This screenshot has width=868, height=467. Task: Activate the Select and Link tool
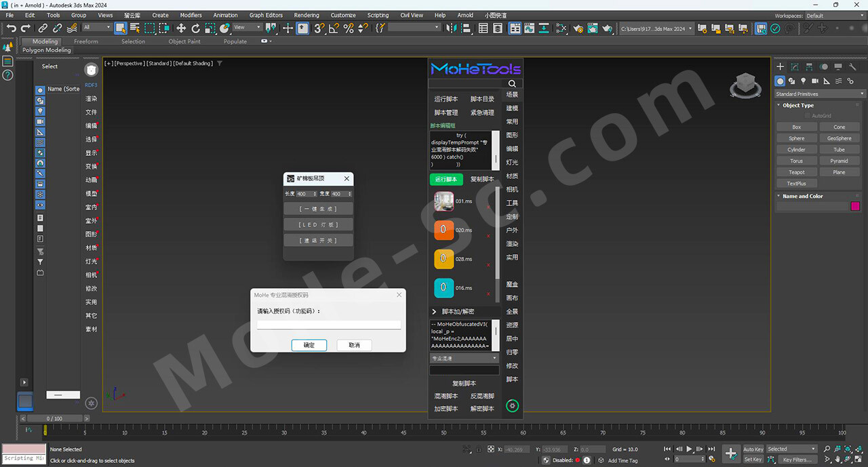[x=43, y=28]
